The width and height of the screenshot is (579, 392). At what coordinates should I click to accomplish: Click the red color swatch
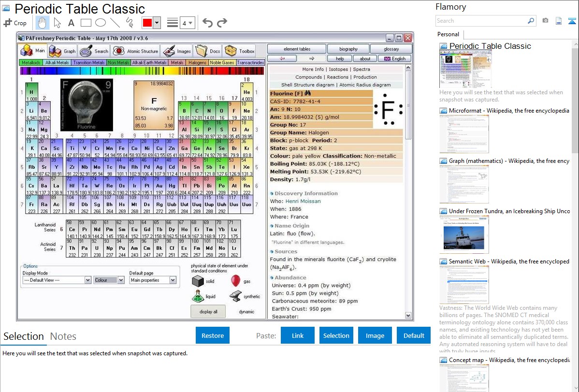point(147,23)
